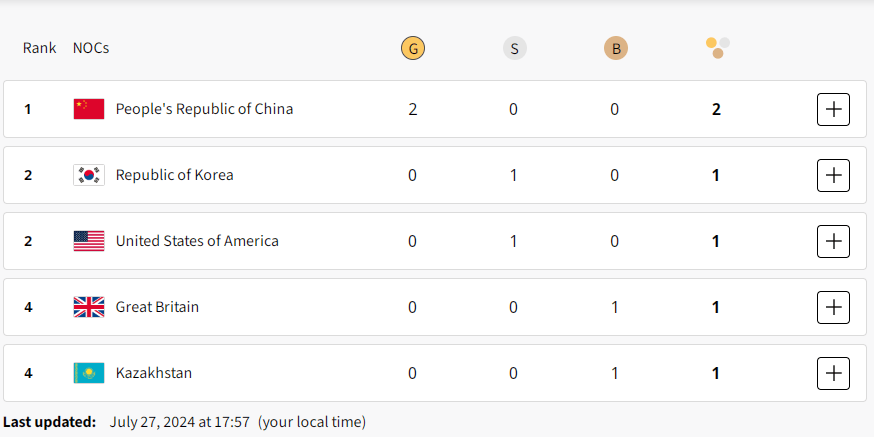Viewport: 874px width, 437px height.
Task: Sort by NOCs column header
Action: pos(91,48)
